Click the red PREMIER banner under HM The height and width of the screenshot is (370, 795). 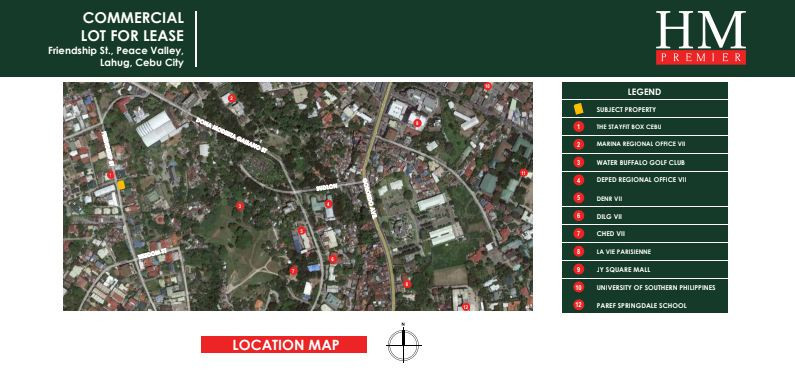point(701,57)
